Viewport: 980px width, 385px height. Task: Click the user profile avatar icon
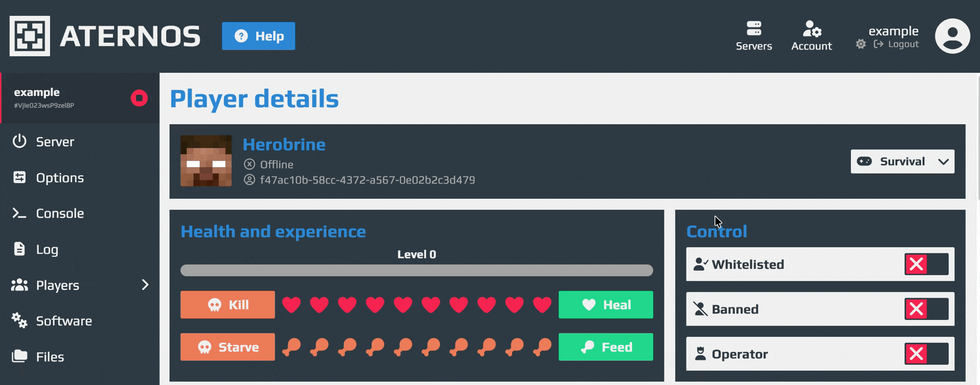pyautogui.click(x=952, y=36)
